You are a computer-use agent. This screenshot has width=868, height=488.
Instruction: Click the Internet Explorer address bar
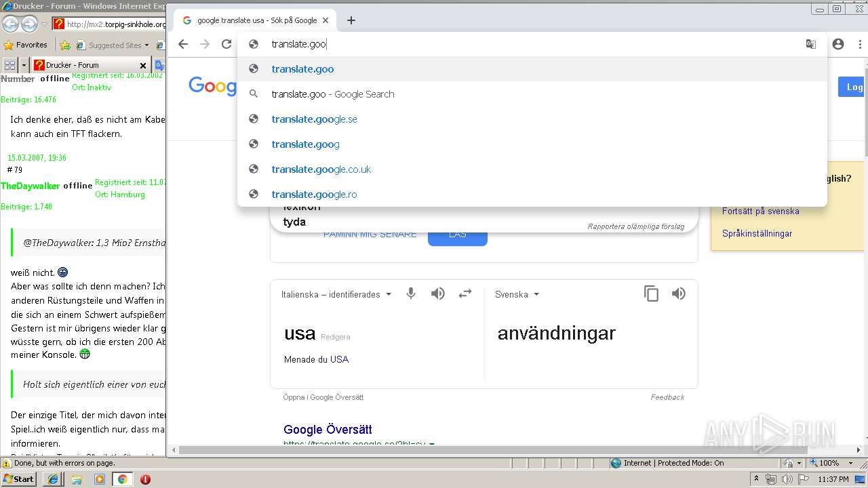[x=116, y=24]
